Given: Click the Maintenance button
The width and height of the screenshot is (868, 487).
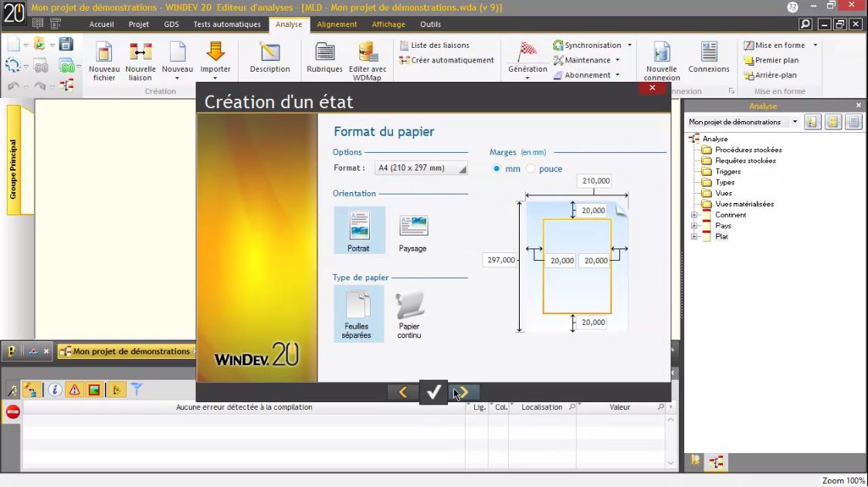Looking at the screenshot, I should (x=581, y=59).
